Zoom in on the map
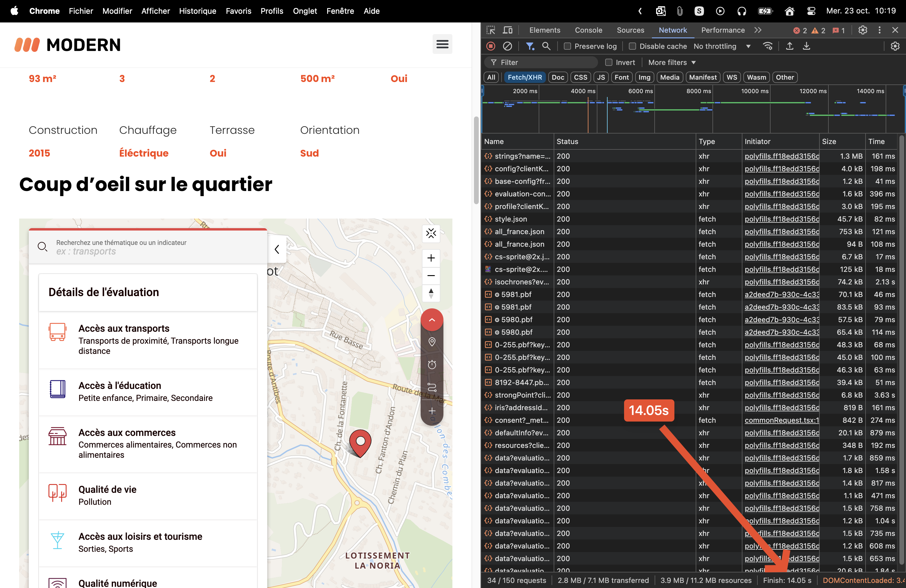This screenshot has height=588, width=906. point(431,258)
